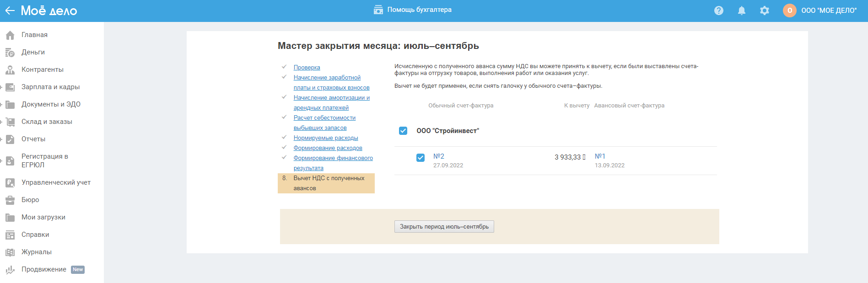Image resolution: width=868 pixels, height=283 pixels.
Task: Click the Продвижение chart icon
Action: click(x=10, y=270)
